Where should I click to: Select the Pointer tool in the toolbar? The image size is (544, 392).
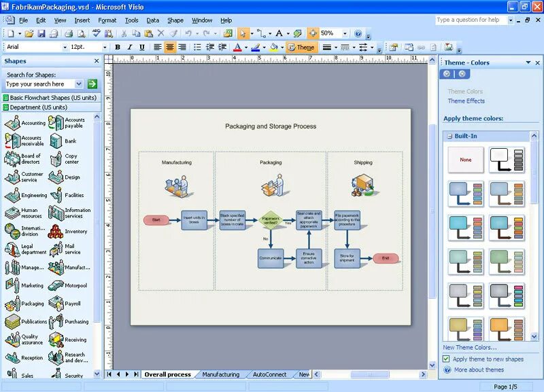coord(244,33)
